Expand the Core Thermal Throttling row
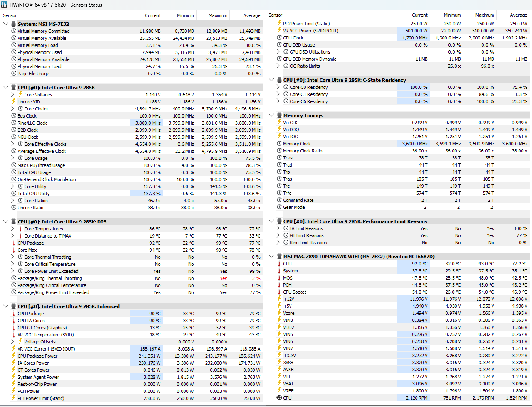This screenshot has height=407, width=532. [13, 257]
